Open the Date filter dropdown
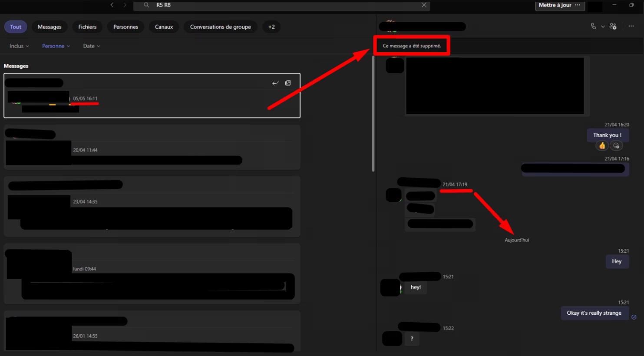Viewport: 644px width, 356px height. [x=92, y=46]
